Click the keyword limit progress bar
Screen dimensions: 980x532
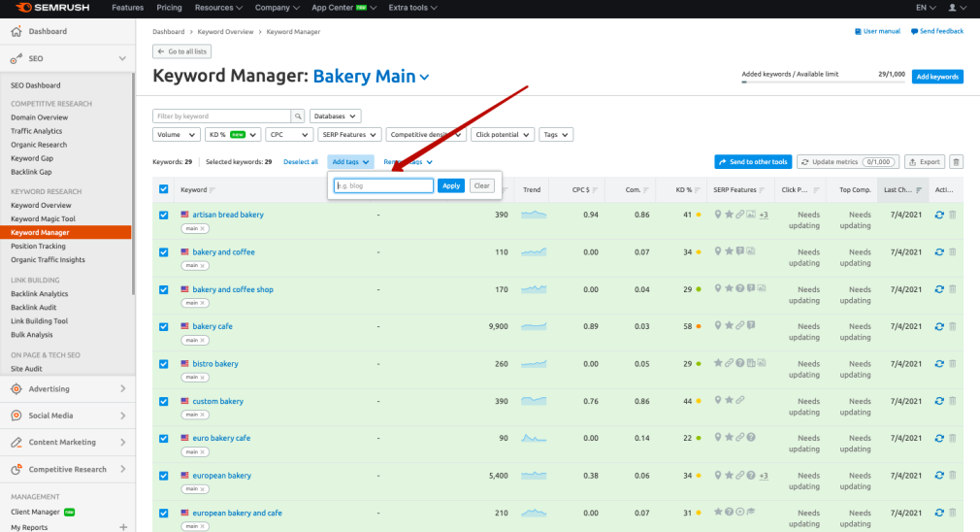(x=823, y=83)
